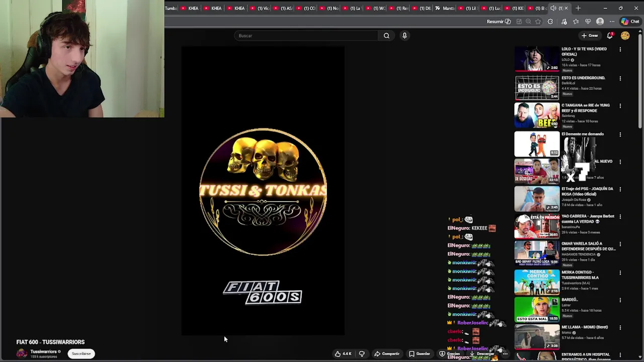Open options for ME LLAMA - MOMO video
Screen dimensions: 644x362
click(620, 327)
